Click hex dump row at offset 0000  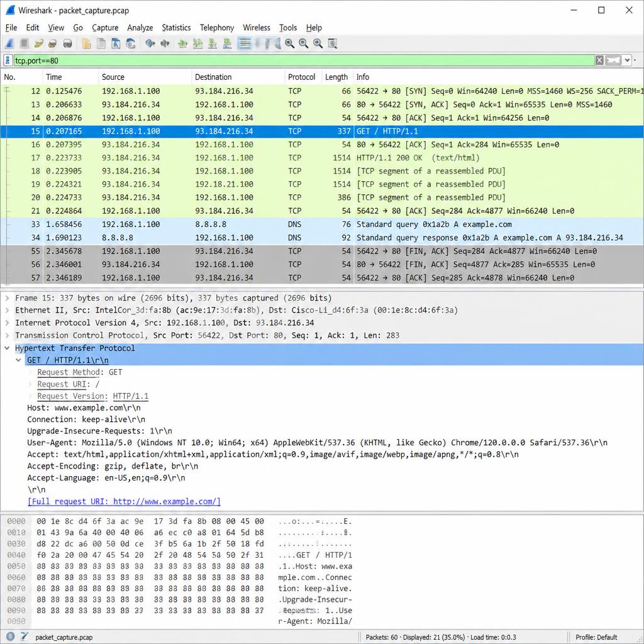pyautogui.click(x=179, y=521)
